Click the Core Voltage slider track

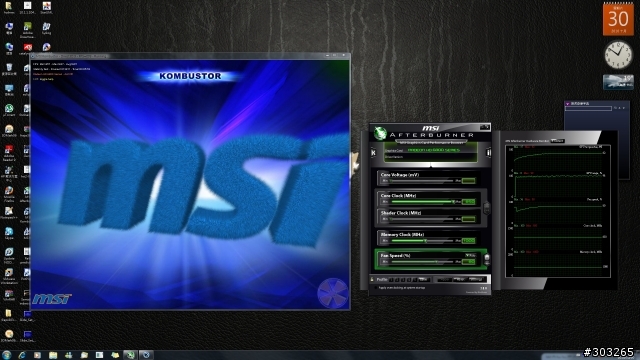point(422,180)
